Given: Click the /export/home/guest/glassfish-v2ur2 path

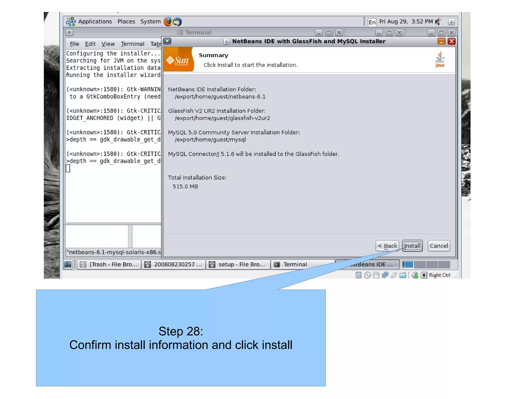Looking at the screenshot, I should point(222,118).
